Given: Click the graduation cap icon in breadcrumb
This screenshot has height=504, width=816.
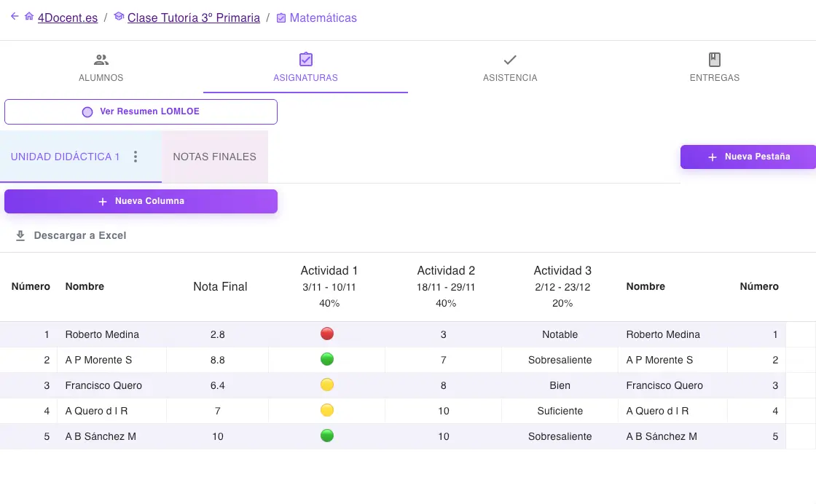Looking at the screenshot, I should pyautogui.click(x=119, y=17).
